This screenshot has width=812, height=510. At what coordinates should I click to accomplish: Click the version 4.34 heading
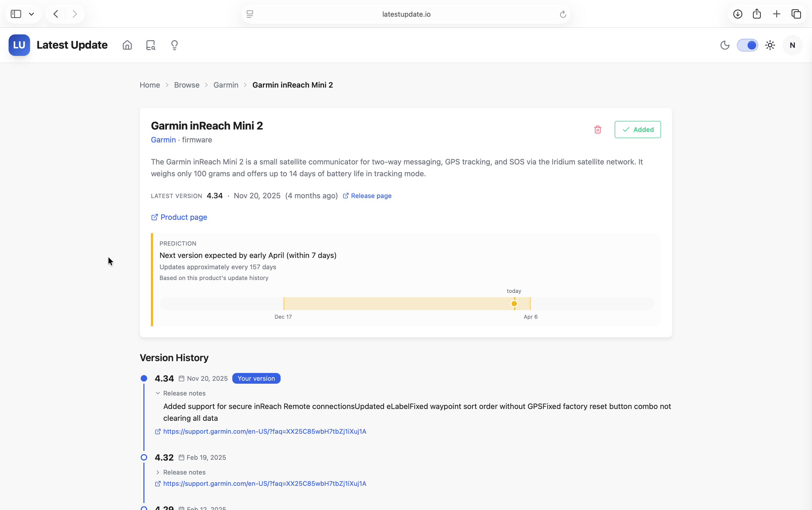tap(164, 378)
